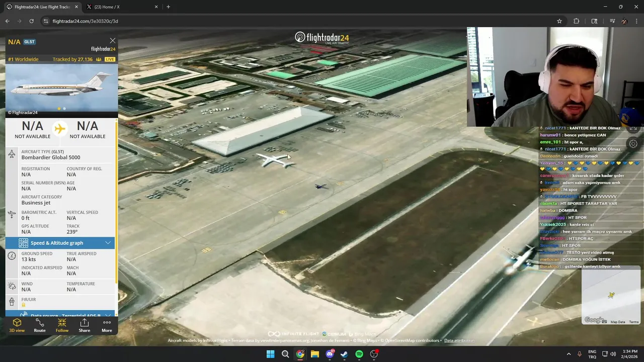Viewport: 644px width, 362px height.
Task: Click the #1 Worldwide ranking label
Action: tap(23, 59)
